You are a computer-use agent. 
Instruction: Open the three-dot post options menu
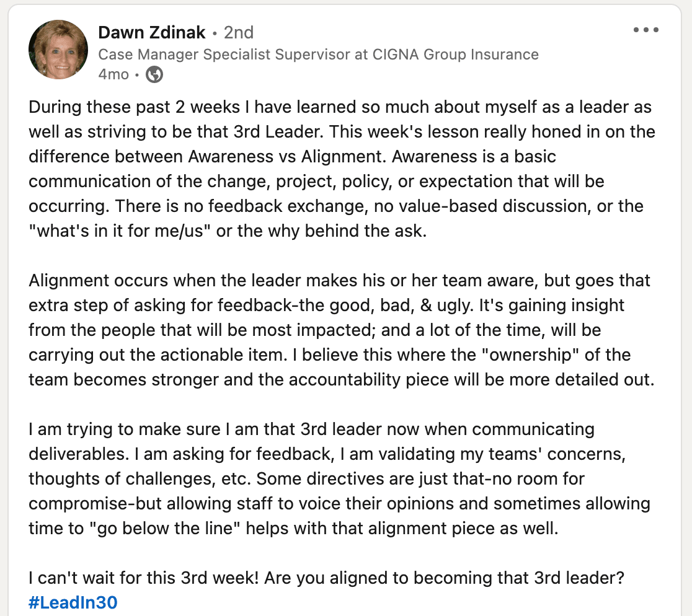click(645, 30)
